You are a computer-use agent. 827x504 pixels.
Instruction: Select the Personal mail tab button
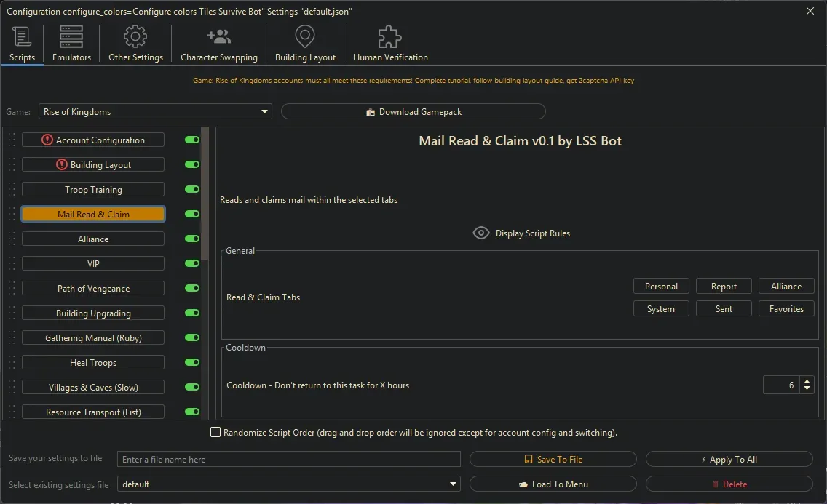click(x=660, y=286)
